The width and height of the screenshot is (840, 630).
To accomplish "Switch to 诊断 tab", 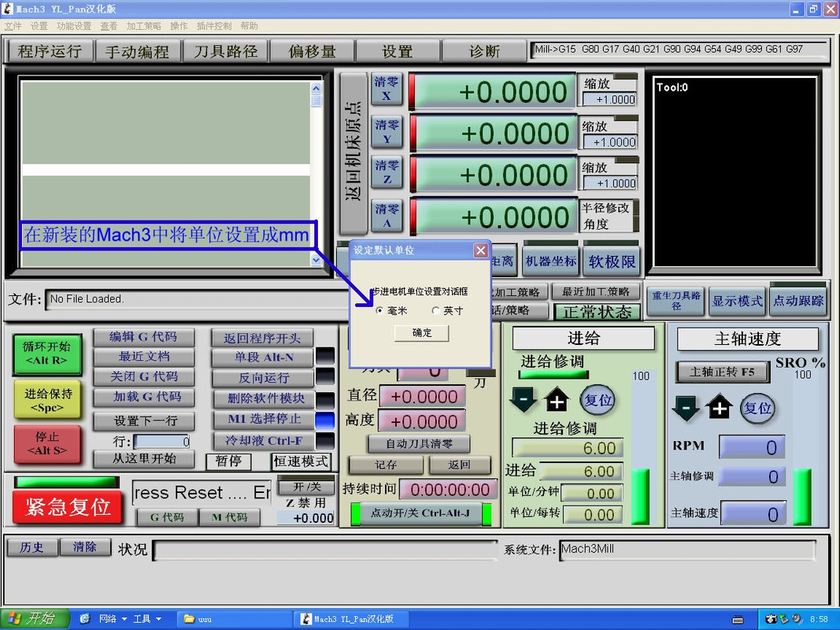I will [x=483, y=51].
